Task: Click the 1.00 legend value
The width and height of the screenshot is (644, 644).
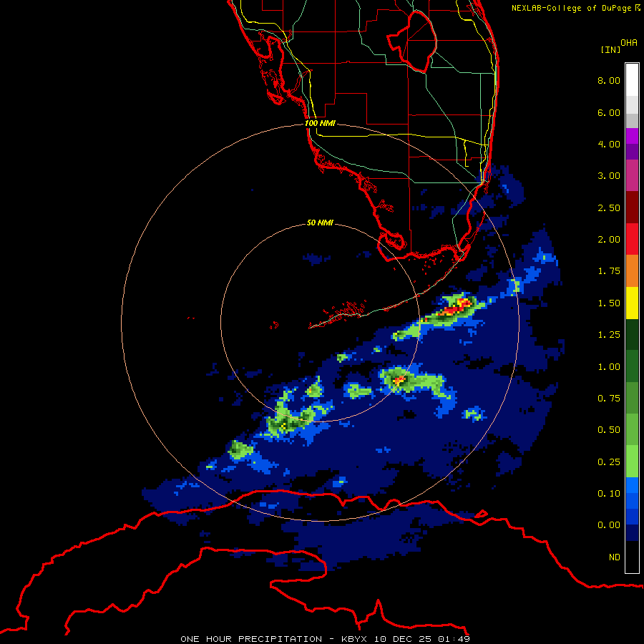Action: coord(609,367)
